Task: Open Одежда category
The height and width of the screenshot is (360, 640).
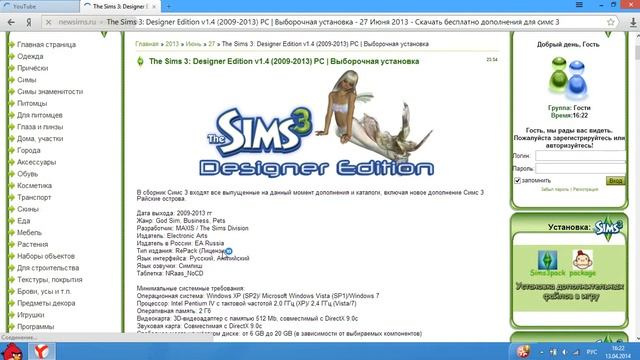Action: 30,56
